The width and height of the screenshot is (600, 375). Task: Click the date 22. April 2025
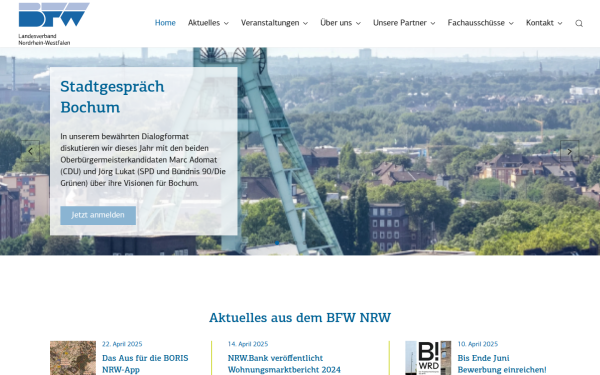coord(122,344)
